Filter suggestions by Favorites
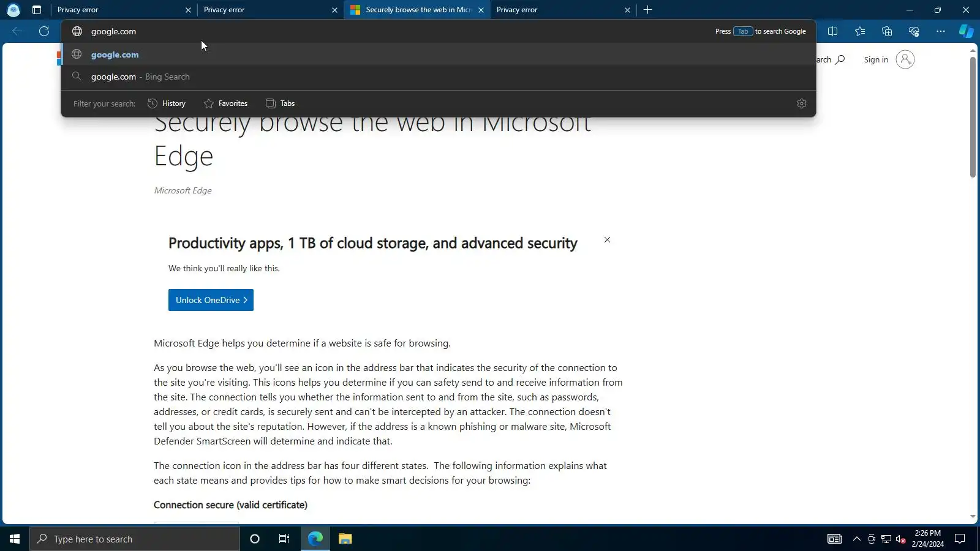The image size is (980, 551). [x=225, y=103]
